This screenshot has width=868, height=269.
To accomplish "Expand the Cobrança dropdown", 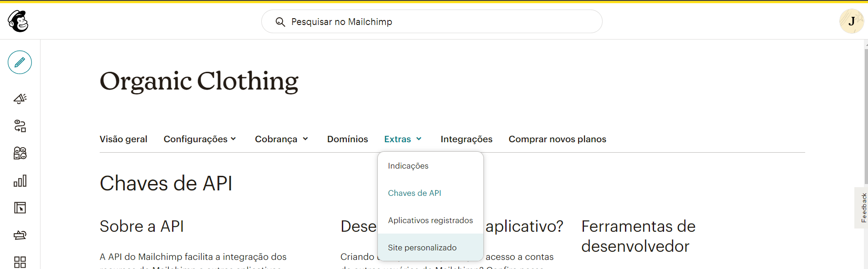I will coord(281,139).
